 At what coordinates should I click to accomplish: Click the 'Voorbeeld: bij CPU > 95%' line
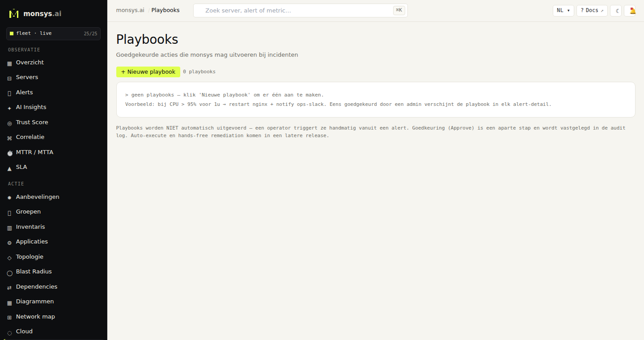pos(338,104)
